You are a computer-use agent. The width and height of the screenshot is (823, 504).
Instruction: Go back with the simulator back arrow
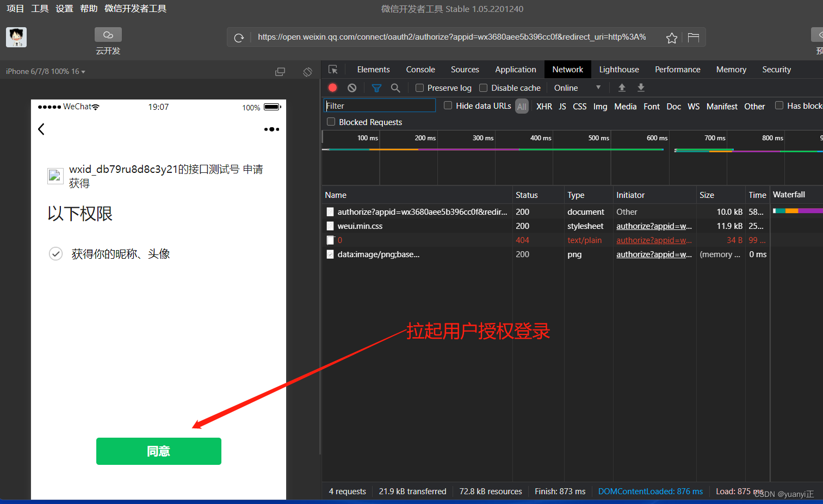[41, 129]
